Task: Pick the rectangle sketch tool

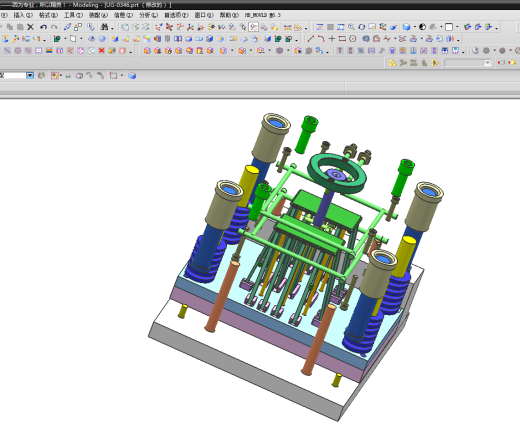Action: (342, 39)
